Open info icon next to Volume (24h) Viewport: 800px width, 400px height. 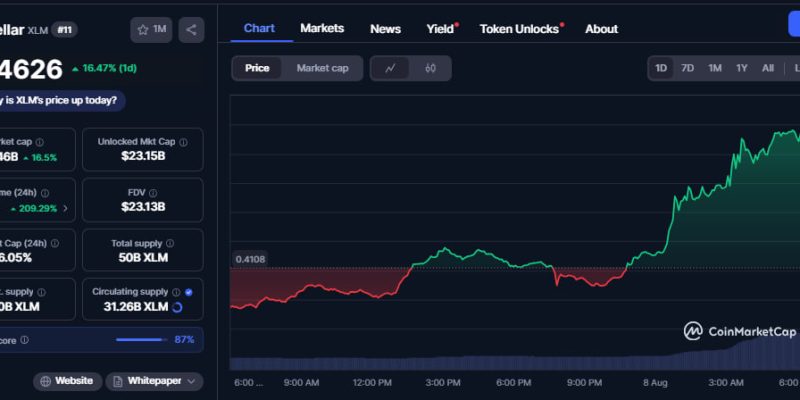click(x=45, y=193)
